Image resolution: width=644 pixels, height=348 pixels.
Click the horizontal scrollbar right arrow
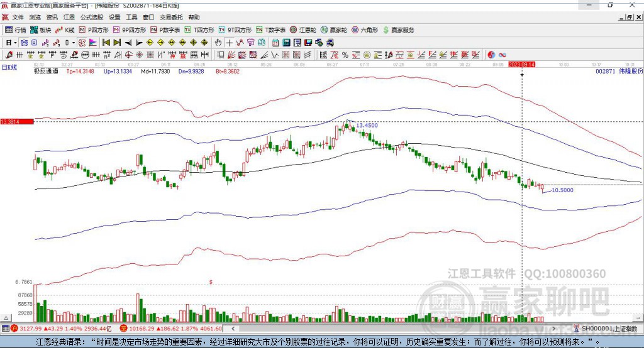coord(553,329)
